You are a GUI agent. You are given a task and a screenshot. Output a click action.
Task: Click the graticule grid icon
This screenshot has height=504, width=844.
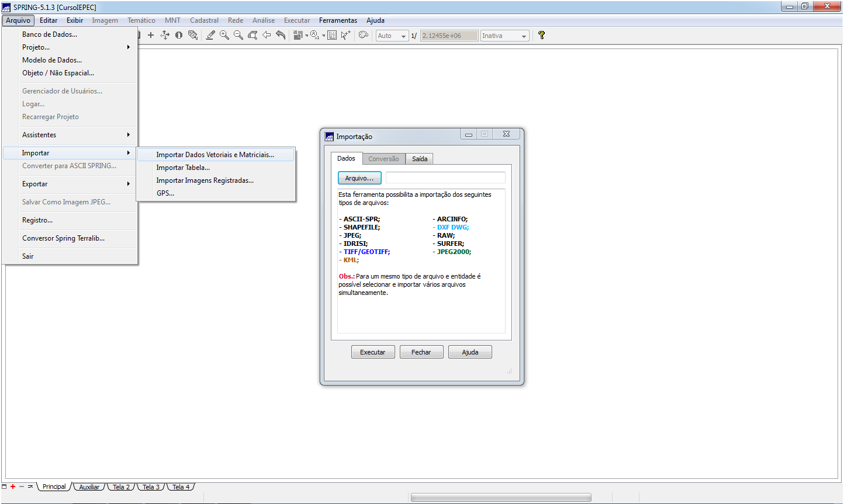tap(332, 35)
